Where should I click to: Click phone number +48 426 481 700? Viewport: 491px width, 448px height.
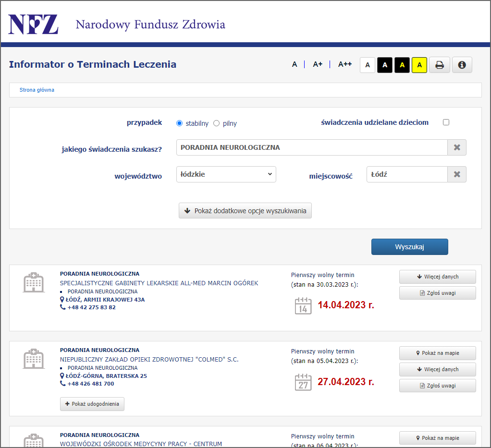click(91, 384)
